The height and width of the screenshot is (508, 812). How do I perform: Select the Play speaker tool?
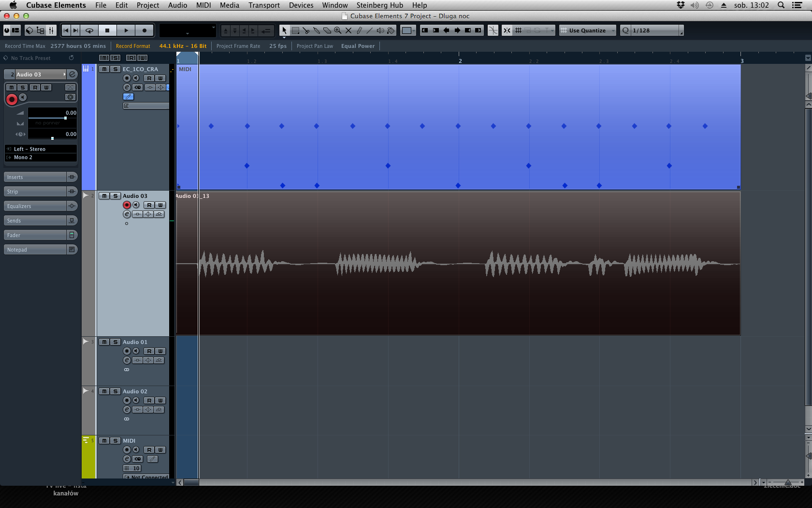coord(380,30)
